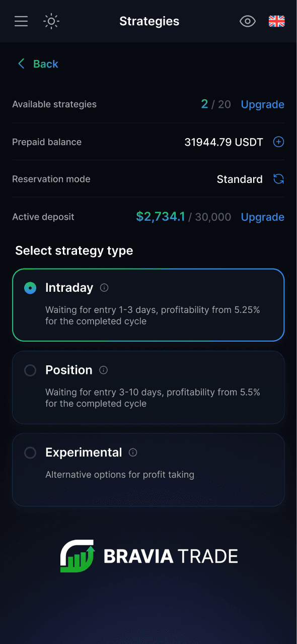297x644 pixels.
Task: Open the Standard reservation mode selector
Action: (240, 179)
